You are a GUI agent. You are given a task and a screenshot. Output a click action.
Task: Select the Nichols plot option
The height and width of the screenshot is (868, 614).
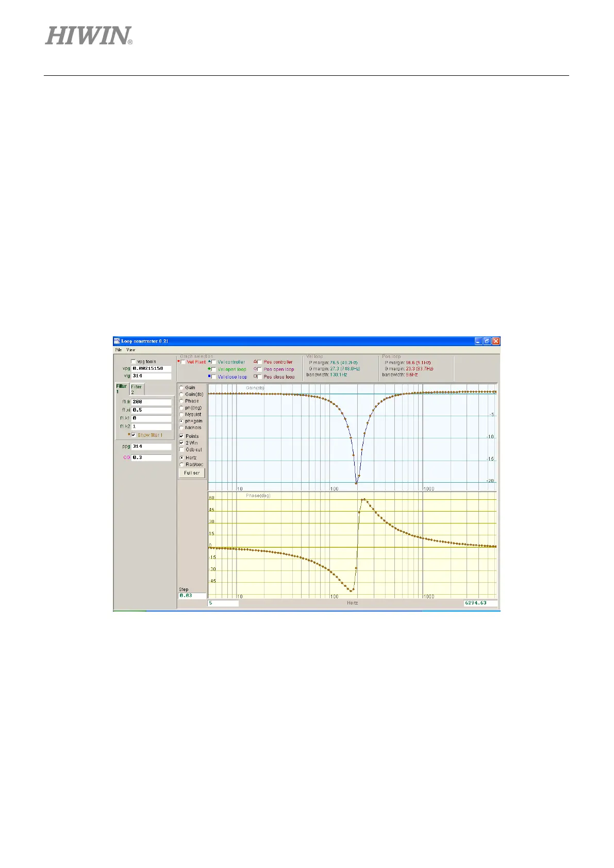(x=181, y=428)
